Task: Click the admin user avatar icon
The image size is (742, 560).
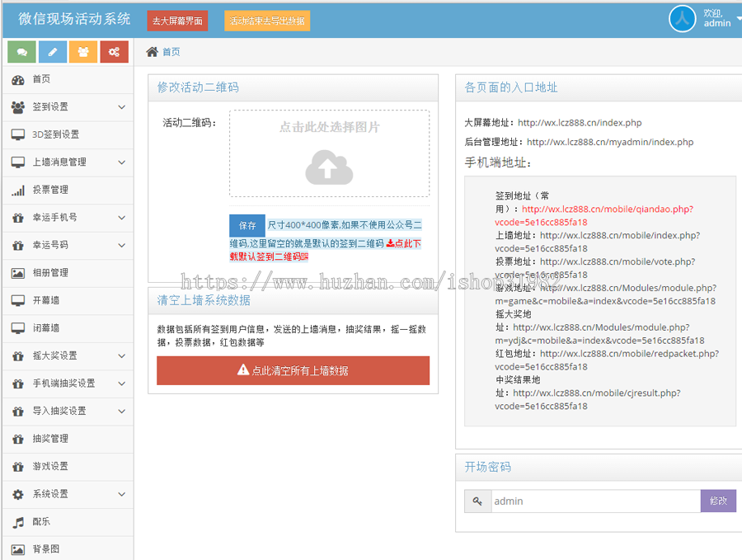Action: click(682, 18)
